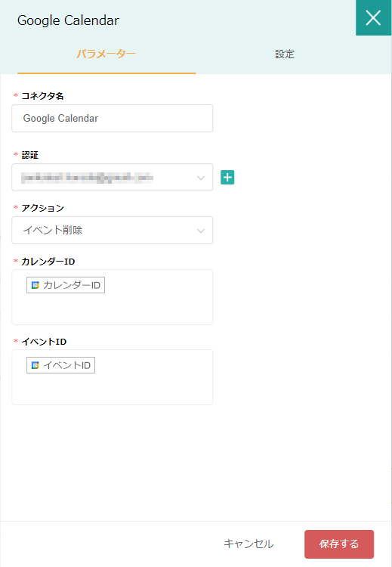Click the Google Calendar icon in カレンダーID chip
The width and height of the screenshot is (392, 567).
(x=35, y=285)
